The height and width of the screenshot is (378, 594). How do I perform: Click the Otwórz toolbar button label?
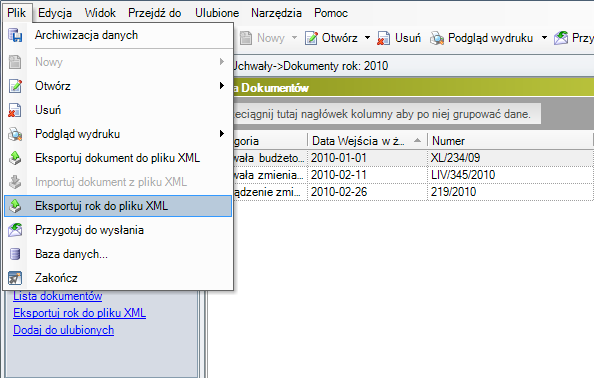340,38
